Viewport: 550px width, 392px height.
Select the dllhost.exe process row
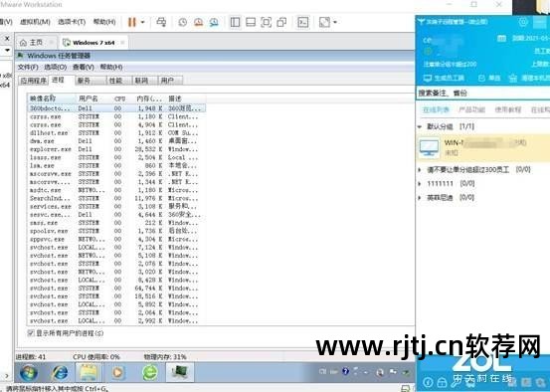[x=116, y=133]
